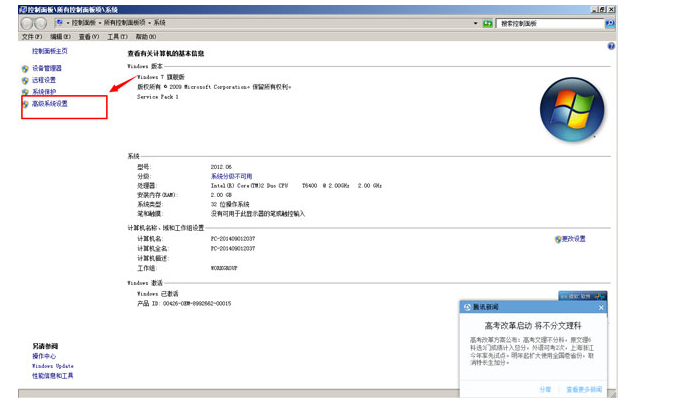Viewport: 676px width, 407px height.
Task: Expand the arrow after 所有控制面板项 in breadcrumb
Action: (148, 22)
